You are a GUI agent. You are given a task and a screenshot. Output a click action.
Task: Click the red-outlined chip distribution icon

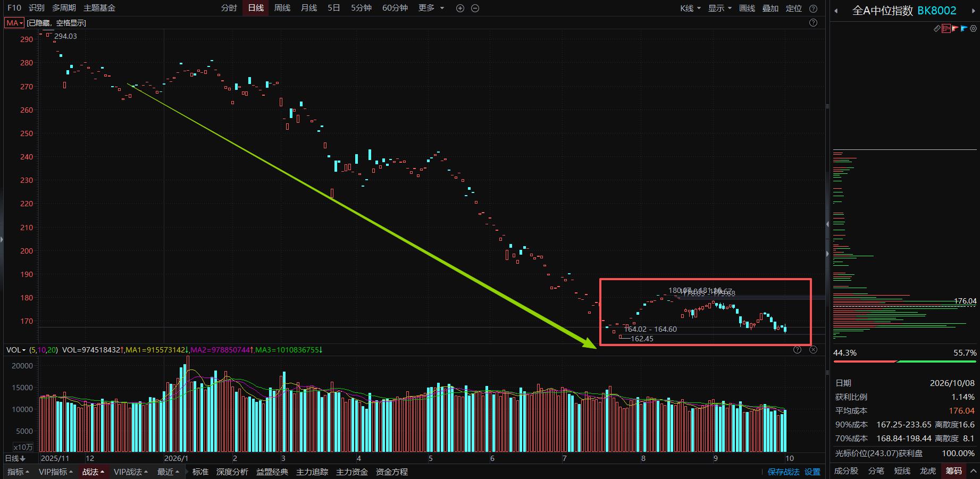click(946, 29)
